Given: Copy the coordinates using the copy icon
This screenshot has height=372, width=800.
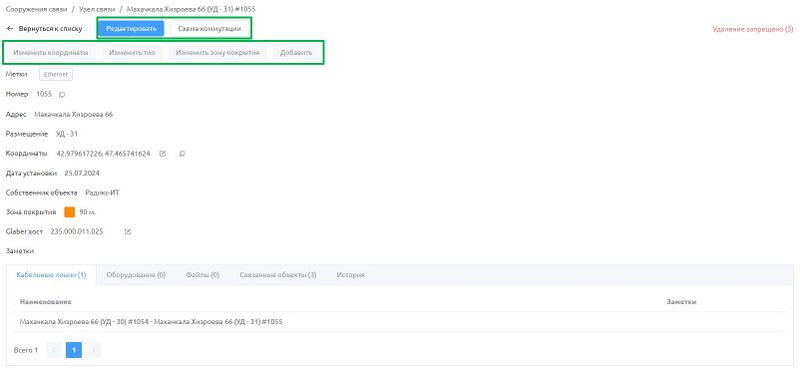Looking at the screenshot, I should point(182,153).
